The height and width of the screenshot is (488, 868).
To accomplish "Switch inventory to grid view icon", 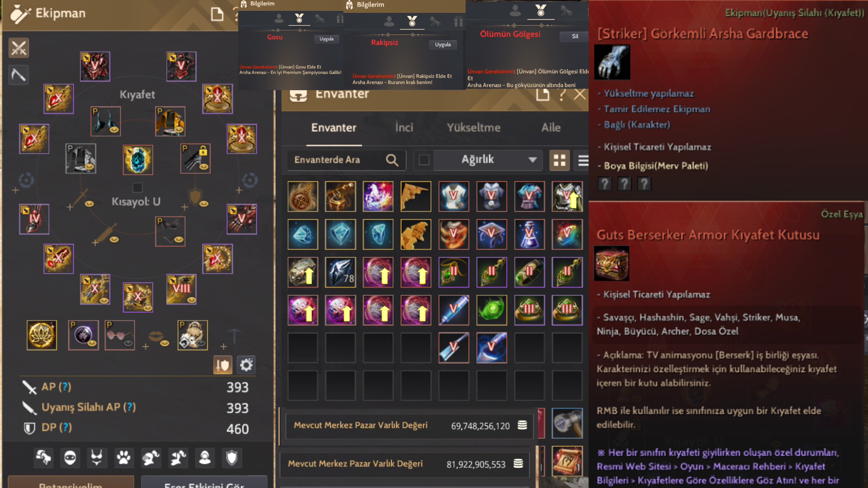I will tap(559, 160).
